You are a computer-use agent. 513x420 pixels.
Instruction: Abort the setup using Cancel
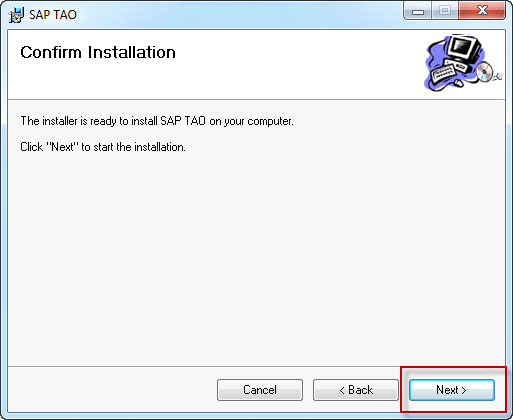(x=260, y=390)
